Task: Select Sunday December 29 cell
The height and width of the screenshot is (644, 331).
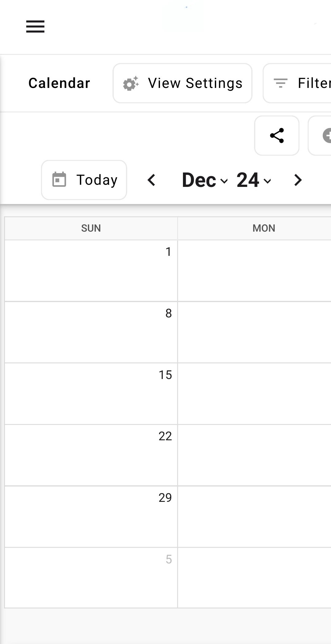Action: coord(91,517)
